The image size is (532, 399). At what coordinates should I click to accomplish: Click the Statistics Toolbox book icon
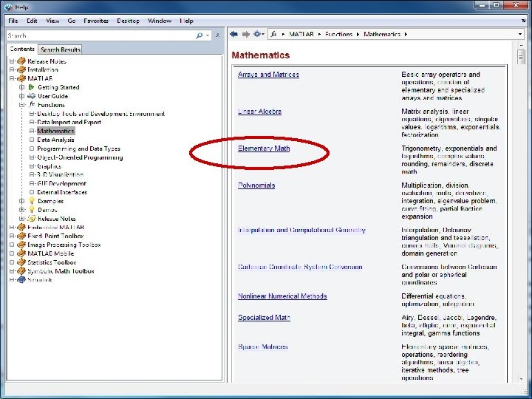pyautogui.click(x=21, y=262)
